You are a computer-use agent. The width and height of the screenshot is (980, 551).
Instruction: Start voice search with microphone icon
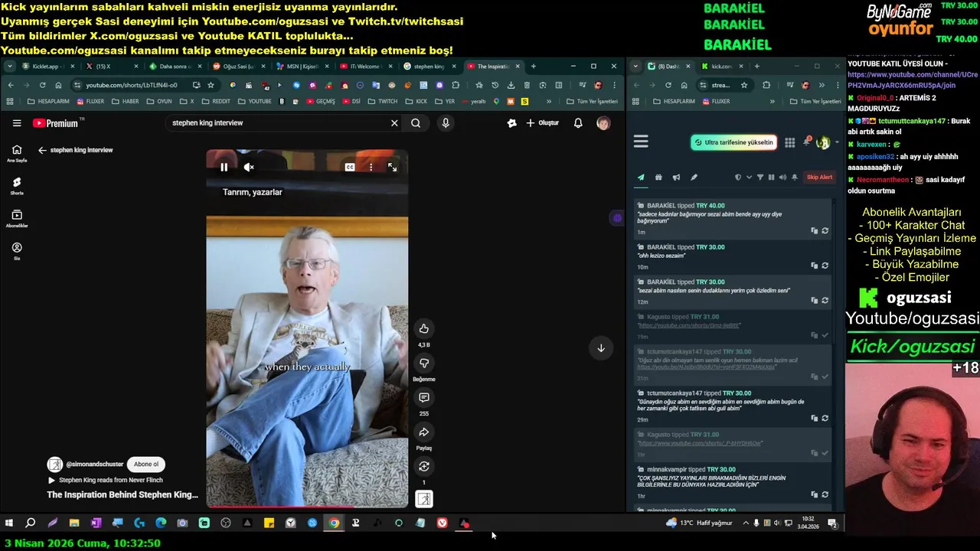446,122
